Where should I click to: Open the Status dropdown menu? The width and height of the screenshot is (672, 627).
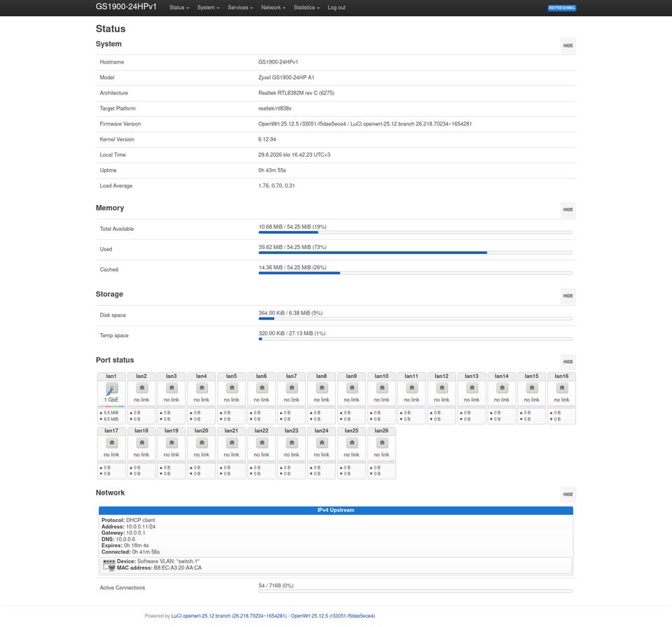(x=179, y=8)
